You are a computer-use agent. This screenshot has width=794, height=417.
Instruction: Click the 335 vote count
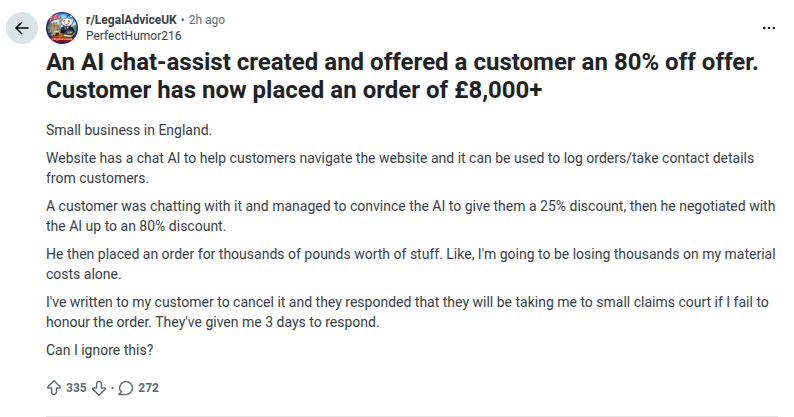point(76,387)
